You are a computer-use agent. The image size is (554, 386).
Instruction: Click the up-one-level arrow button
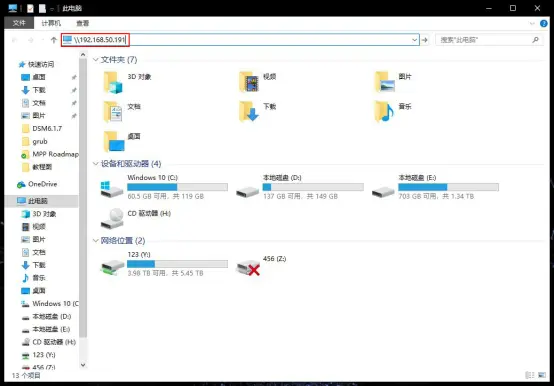[54, 40]
